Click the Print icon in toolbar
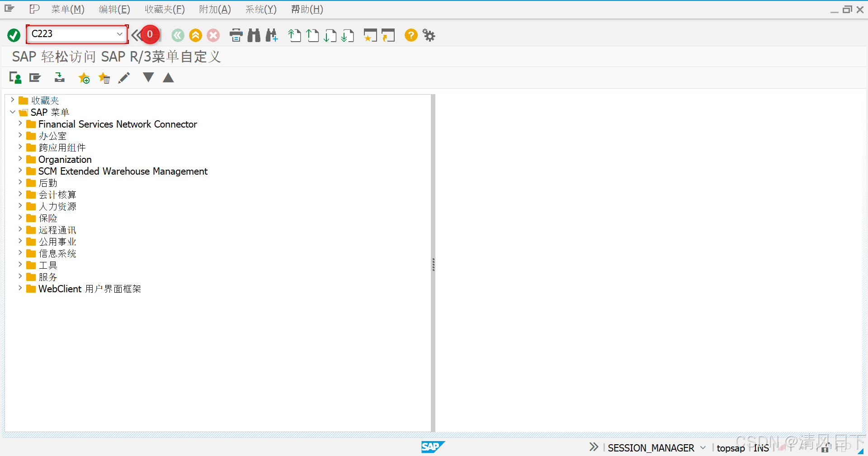The image size is (868, 456). tap(236, 35)
